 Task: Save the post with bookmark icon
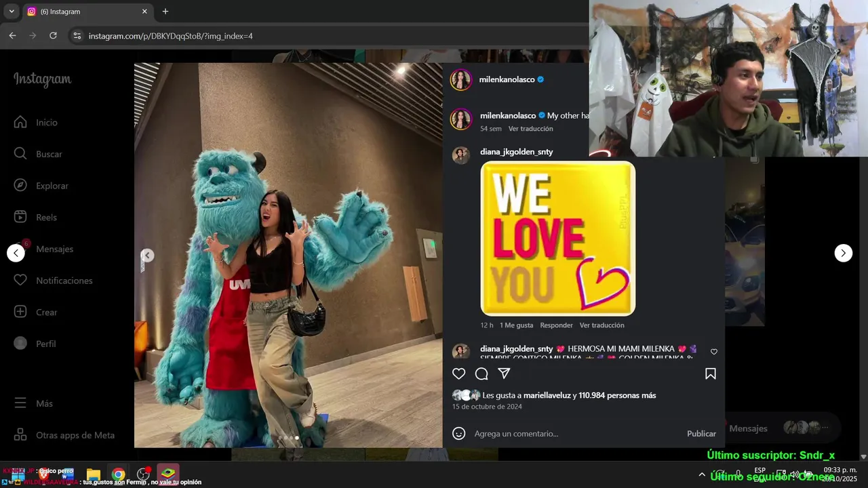click(711, 373)
